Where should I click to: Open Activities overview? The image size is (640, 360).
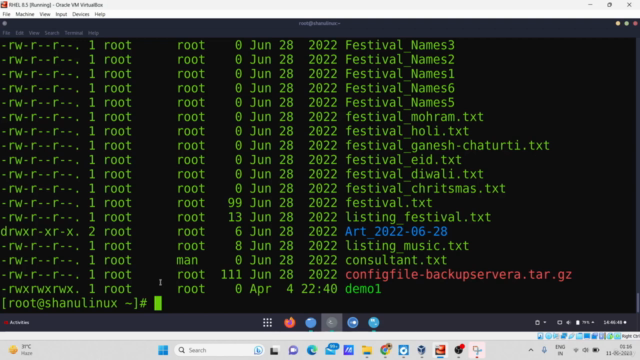pos(17,322)
